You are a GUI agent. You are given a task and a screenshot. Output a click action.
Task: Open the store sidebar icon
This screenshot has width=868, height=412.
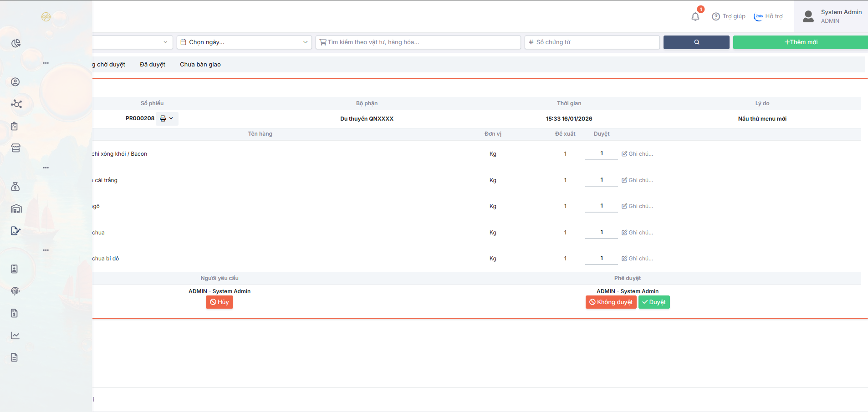coord(16,148)
